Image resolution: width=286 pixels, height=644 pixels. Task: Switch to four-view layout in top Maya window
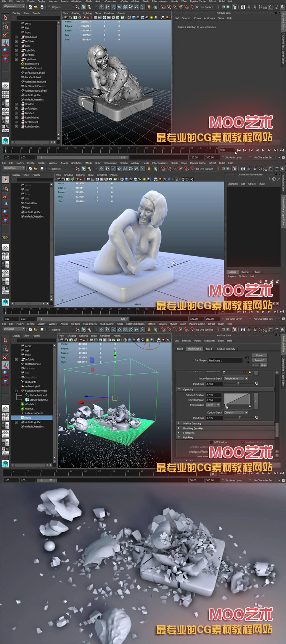point(5,94)
